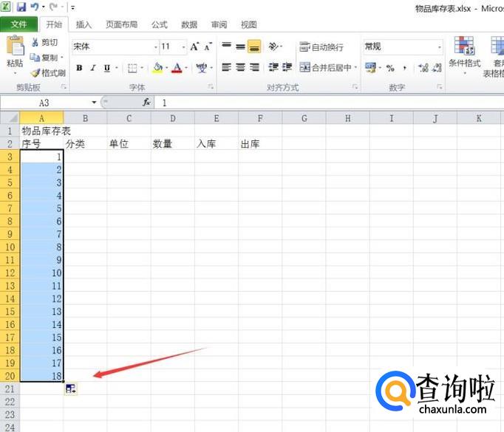This screenshot has width=504, height=432.
Task: Switch to the 数据 Data tab
Action: (189, 24)
